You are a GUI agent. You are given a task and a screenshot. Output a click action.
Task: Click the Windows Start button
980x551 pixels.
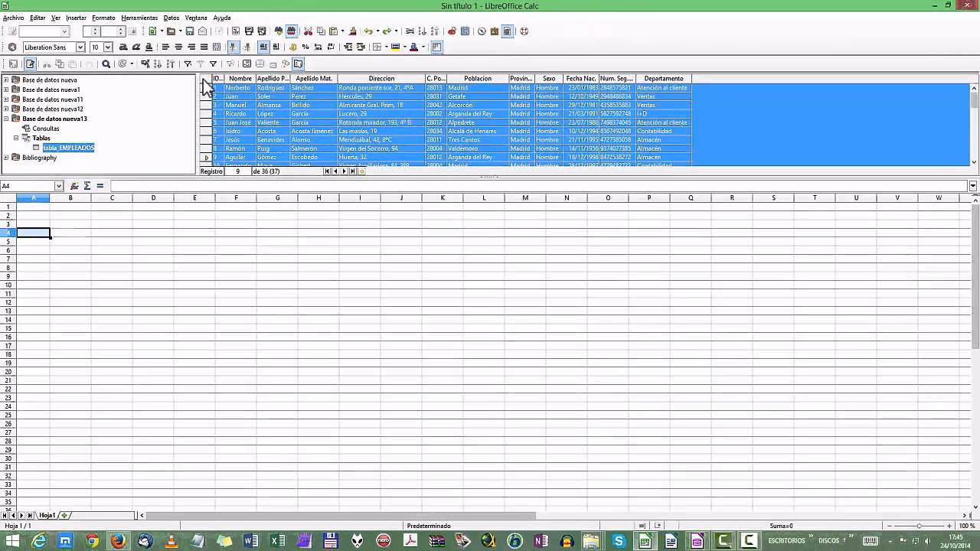[12, 541]
